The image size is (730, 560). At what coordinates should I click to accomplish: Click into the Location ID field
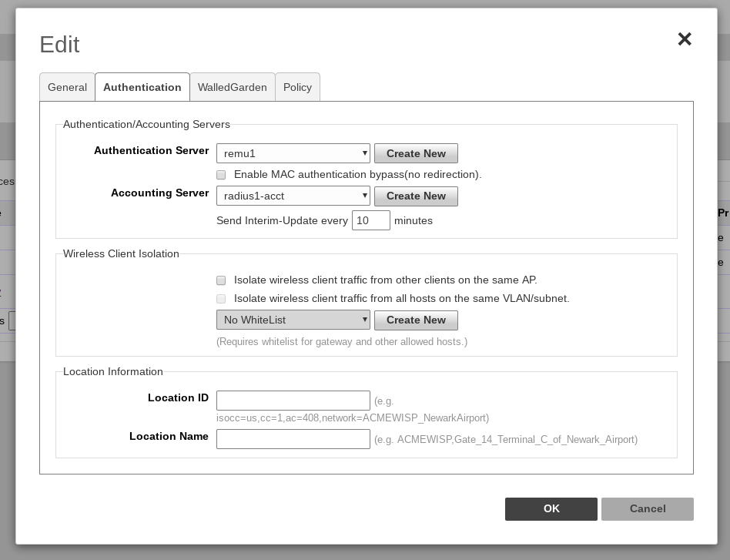[x=293, y=401]
